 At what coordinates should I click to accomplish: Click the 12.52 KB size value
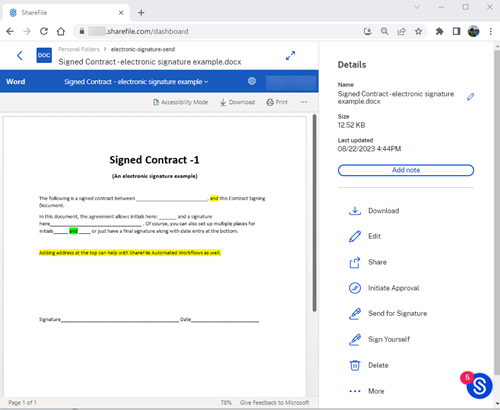pos(351,125)
